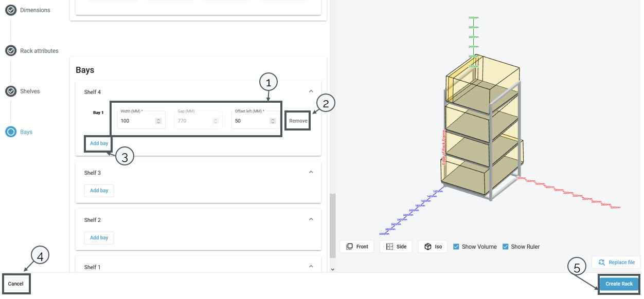Screen dimensions: 644x299
Task: Click the Bays step circle icon
Action: point(11,132)
